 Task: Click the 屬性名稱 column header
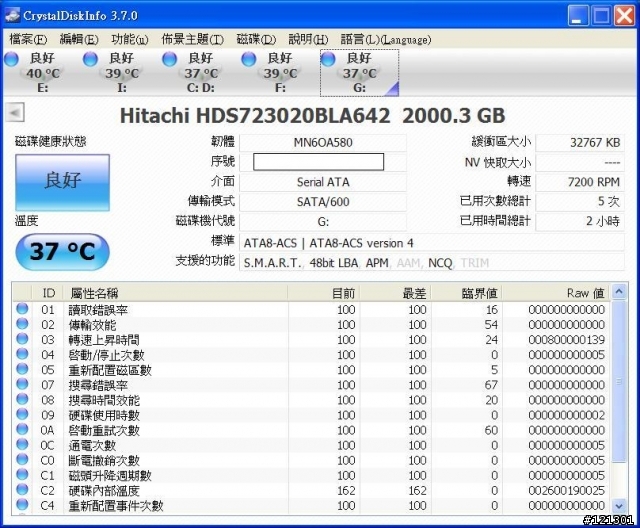click(176, 293)
